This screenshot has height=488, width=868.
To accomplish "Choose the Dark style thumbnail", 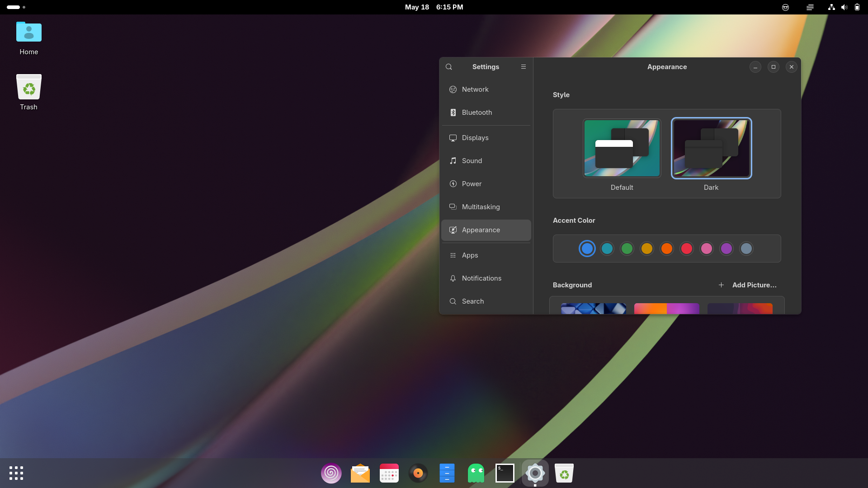I will tap(711, 148).
